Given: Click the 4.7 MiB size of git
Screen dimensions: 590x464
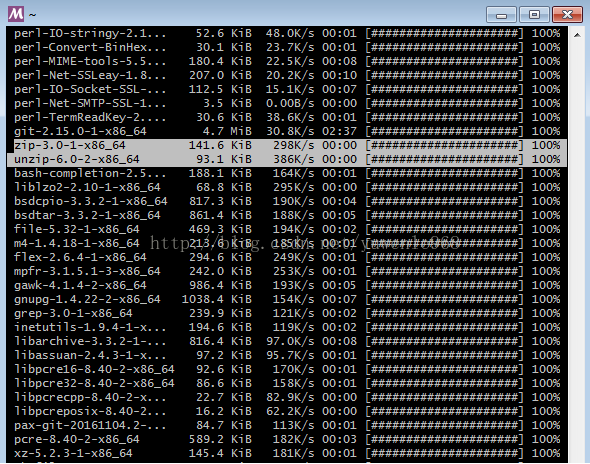Looking at the screenshot, I should tap(227, 131).
